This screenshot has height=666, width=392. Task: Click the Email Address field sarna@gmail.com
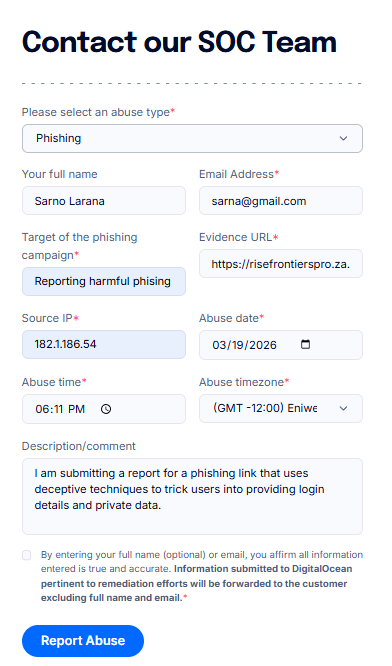281,200
